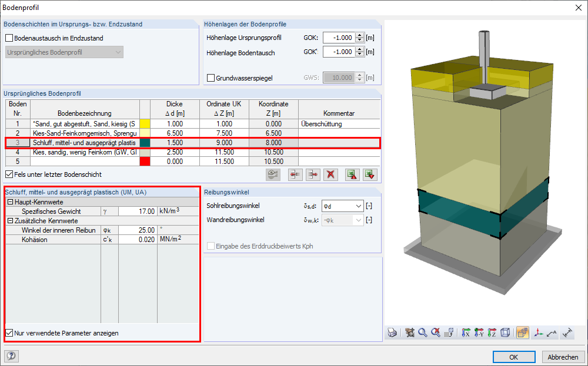Click the magnifier zoom tool icon
The height and width of the screenshot is (366, 588).
point(423,333)
